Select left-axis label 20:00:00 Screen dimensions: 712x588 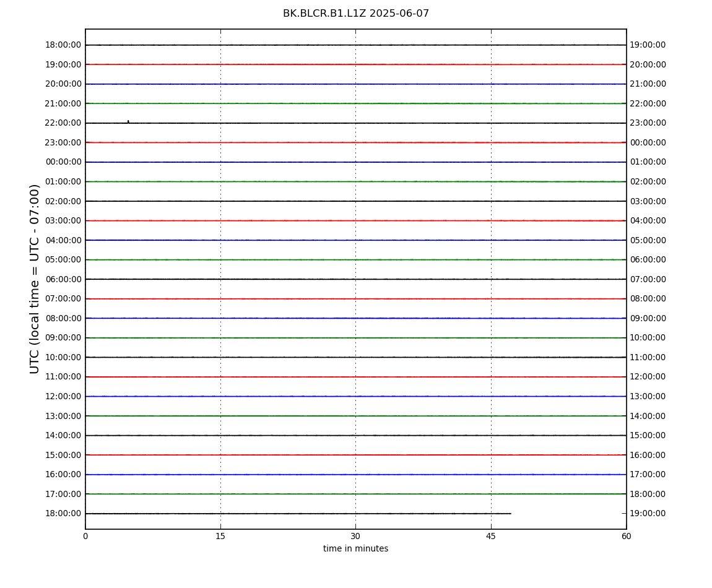click(63, 84)
